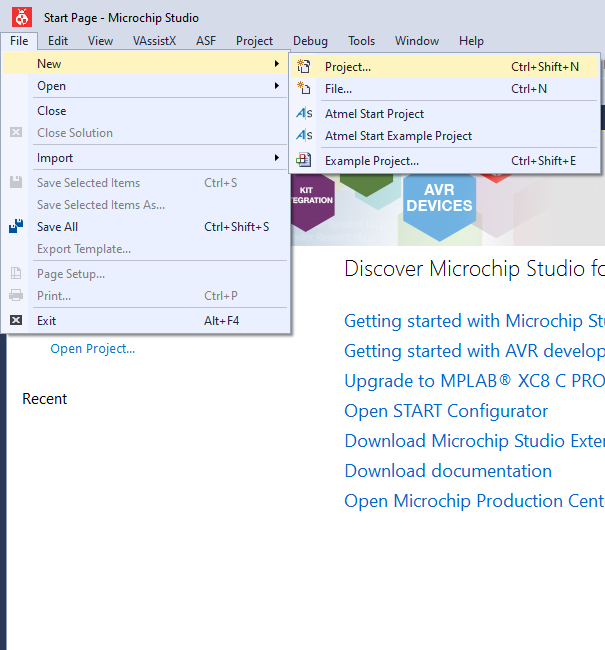This screenshot has width=605, height=650.
Task: Click Discover Microchip Studio heading text
Action: tap(474, 268)
